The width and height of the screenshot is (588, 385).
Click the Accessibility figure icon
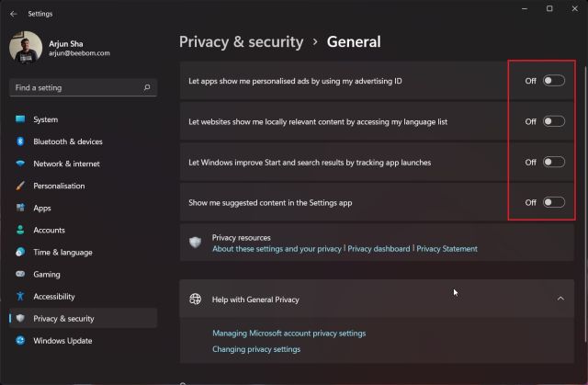(20, 296)
